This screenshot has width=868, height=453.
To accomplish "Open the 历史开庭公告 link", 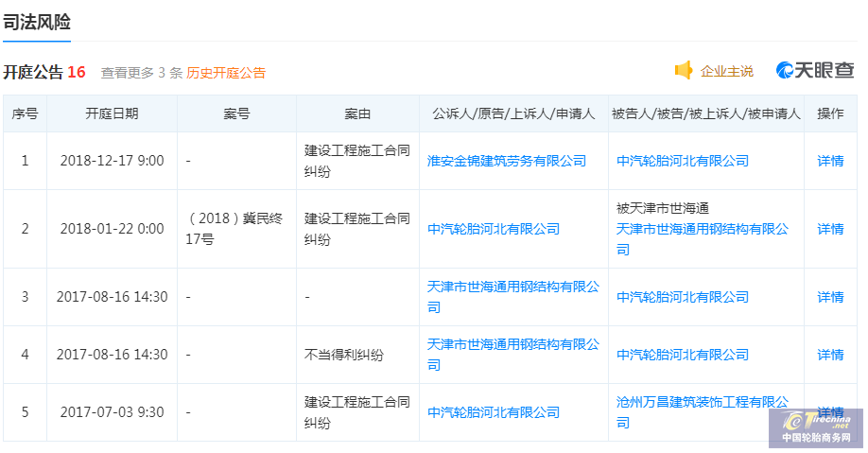I will coord(226,73).
